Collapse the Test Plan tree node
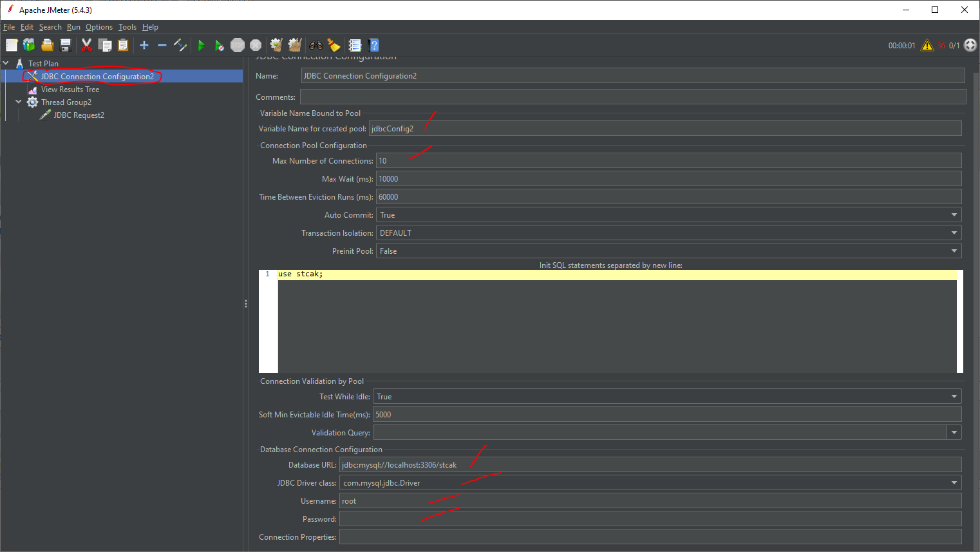This screenshot has height=552, width=980. click(x=6, y=63)
